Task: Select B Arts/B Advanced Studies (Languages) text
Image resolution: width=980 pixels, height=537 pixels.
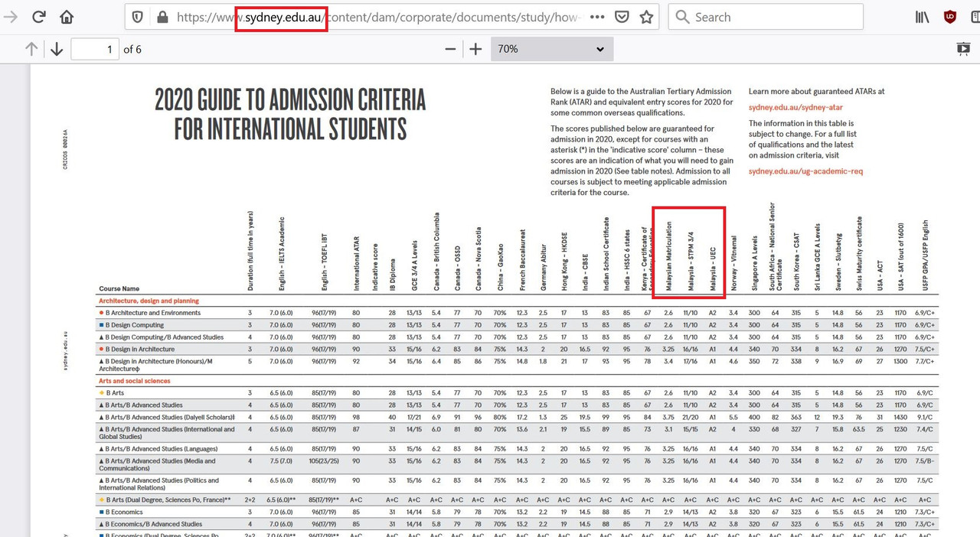Action: pos(162,449)
